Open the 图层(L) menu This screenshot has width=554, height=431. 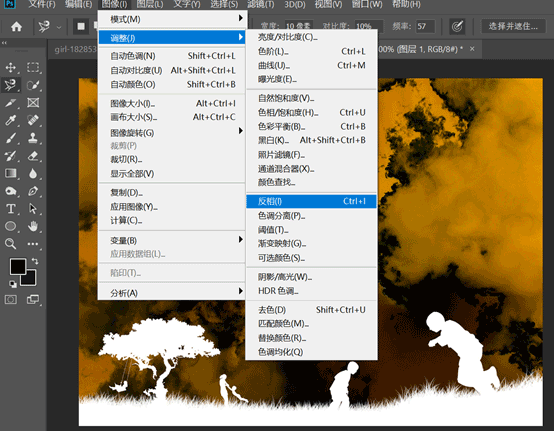tap(150, 4)
